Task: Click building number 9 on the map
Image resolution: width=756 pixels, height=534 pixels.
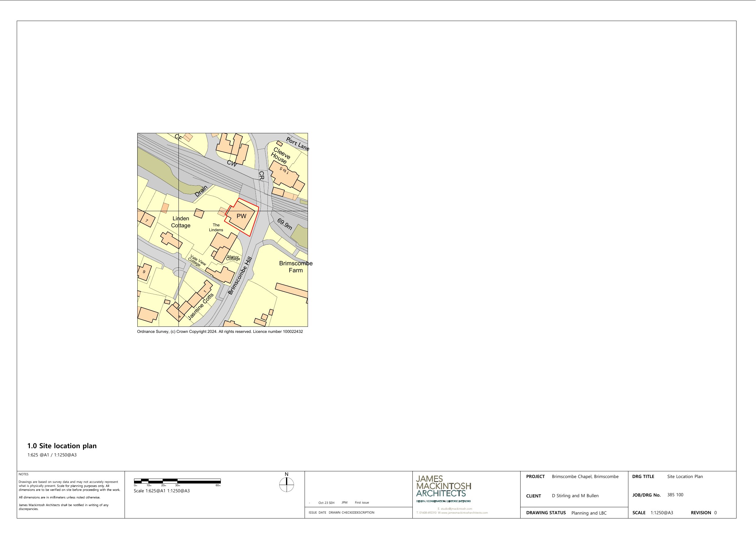Action: pyautogui.click(x=144, y=272)
